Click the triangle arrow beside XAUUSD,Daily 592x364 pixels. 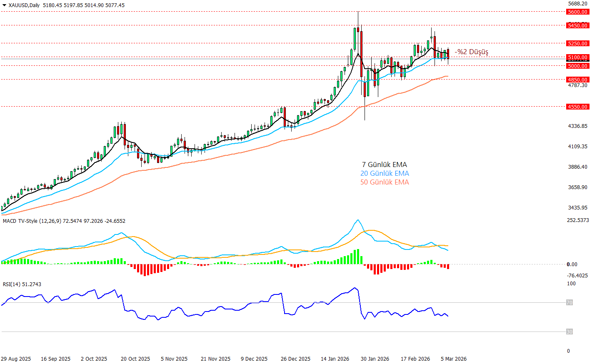coord(5,5)
